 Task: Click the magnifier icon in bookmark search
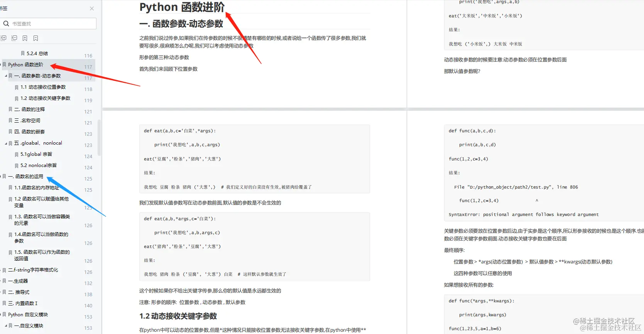pyautogui.click(x=6, y=24)
